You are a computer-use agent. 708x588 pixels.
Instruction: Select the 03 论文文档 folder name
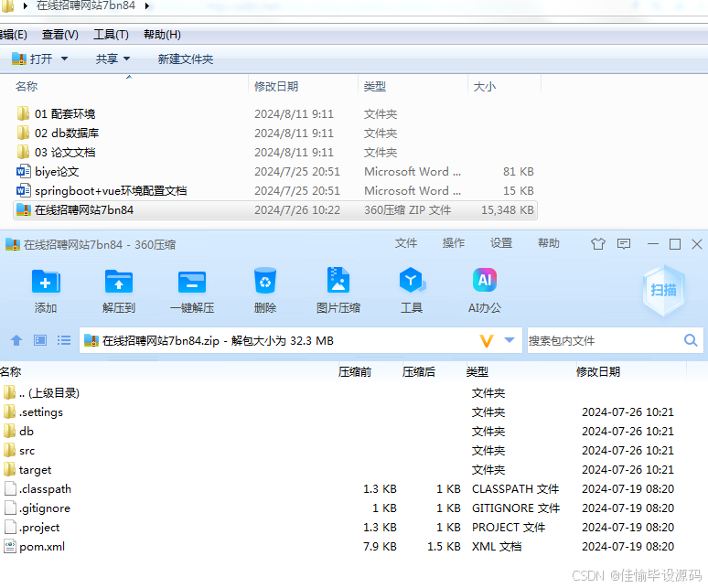click(x=65, y=152)
